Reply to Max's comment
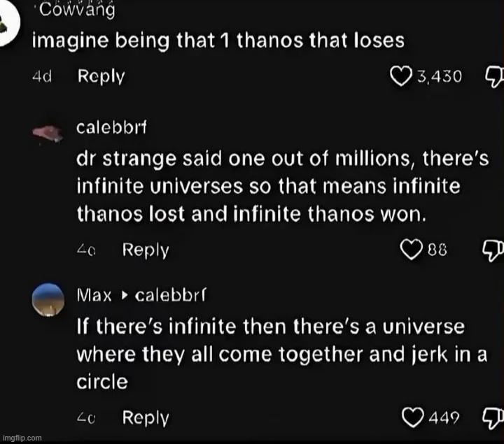Image resolution: width=504 pixels, height=444 pixels. (x=146, y=418)
